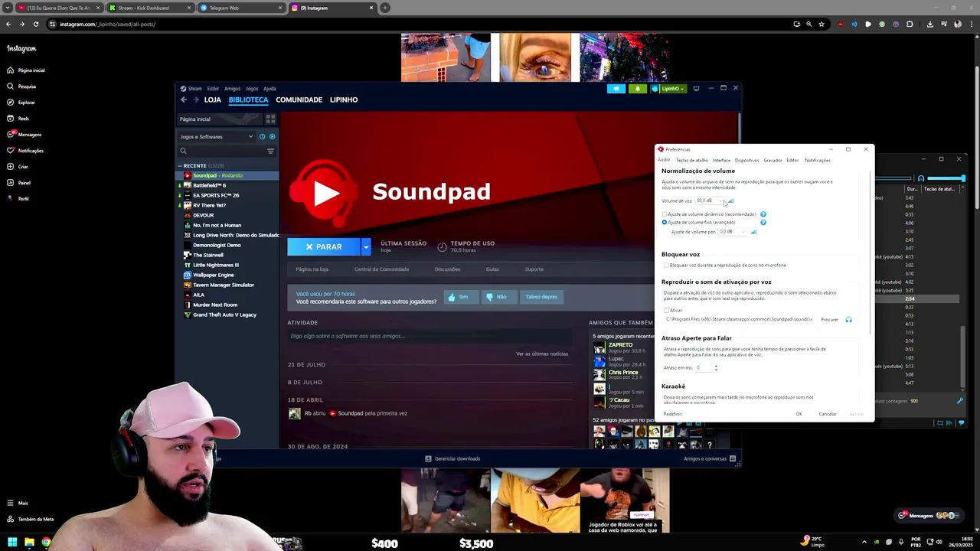
Task: Open Steam library advanced filter icon
Action: (270, 152)
